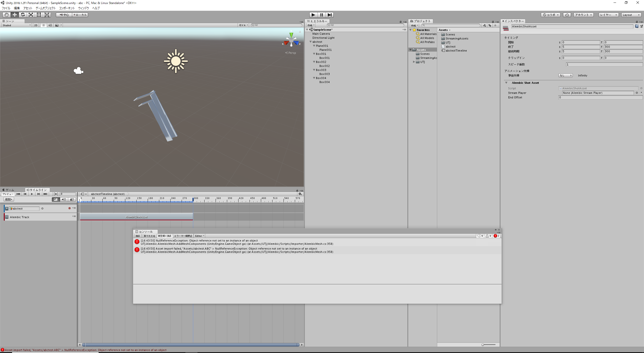Image resolution: width=644 pixels, height=353 pixels.
Task: Toggle scene lighting with the sun icon
Action: (x=43, y=25)
